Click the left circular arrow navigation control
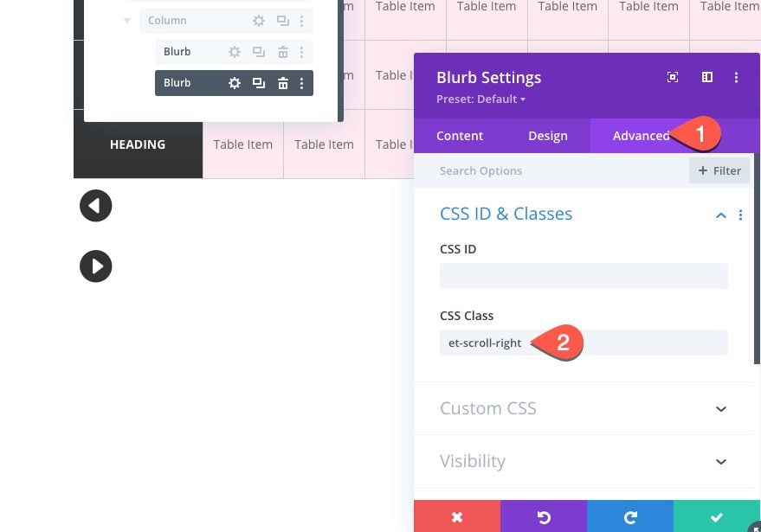 [95, 205]
